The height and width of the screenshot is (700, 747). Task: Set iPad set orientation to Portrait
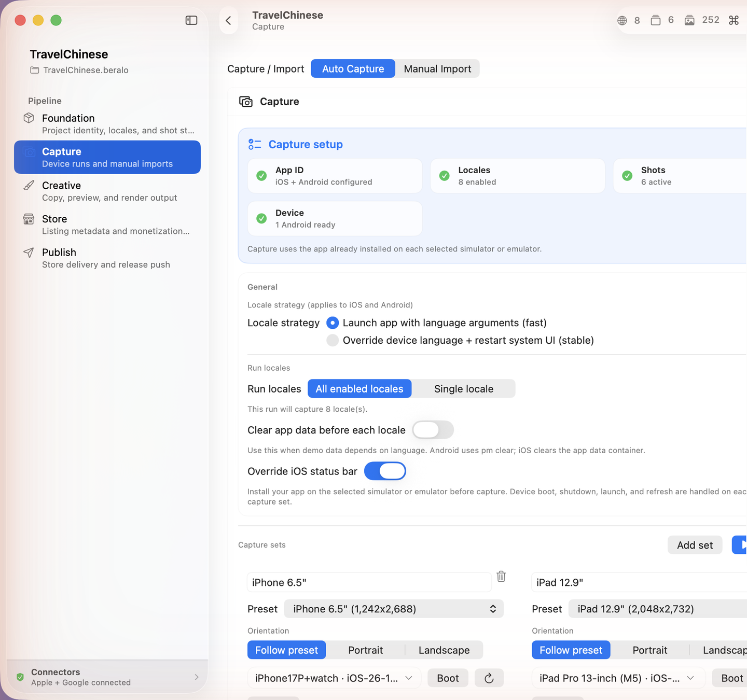(x=650, y=650)
